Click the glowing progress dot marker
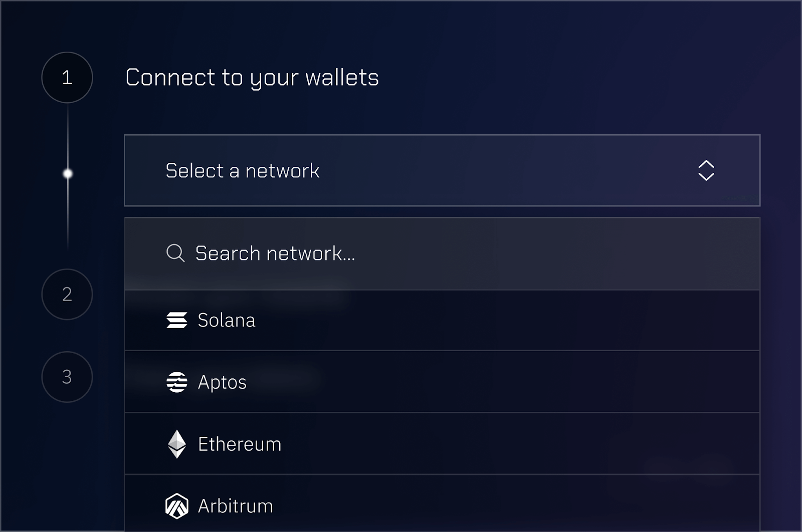This screenshot has width=802, height=532. pos(68,174)
